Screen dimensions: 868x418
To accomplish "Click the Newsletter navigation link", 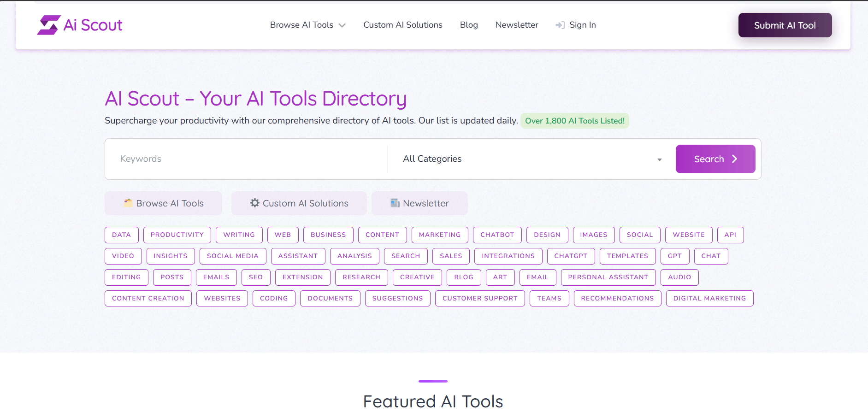I will 517,25.
